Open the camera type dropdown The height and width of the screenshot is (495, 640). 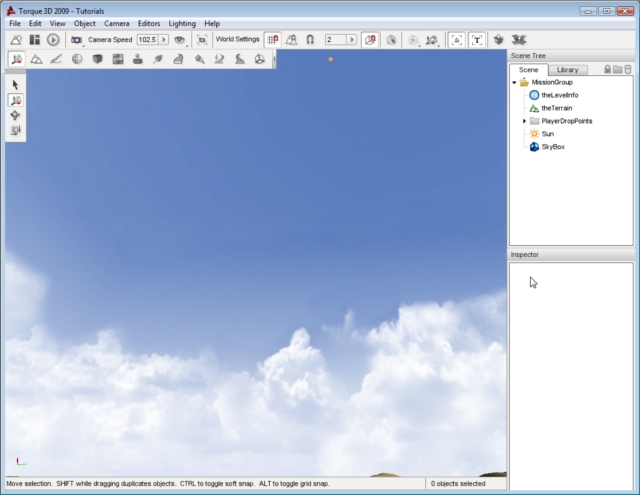(78, 39)
